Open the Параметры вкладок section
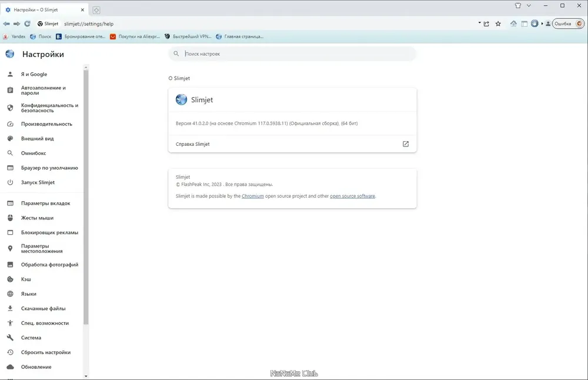 pyautogui.click(x=42, y=204)
